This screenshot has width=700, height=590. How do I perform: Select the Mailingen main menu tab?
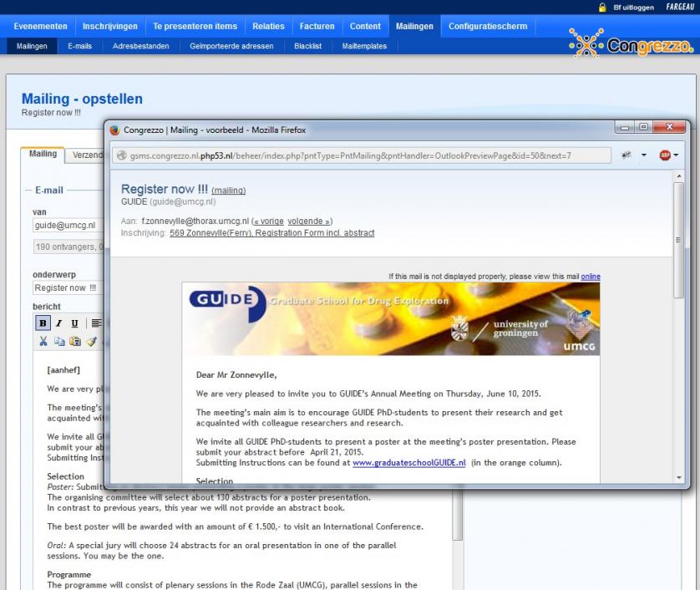(414, 27)
